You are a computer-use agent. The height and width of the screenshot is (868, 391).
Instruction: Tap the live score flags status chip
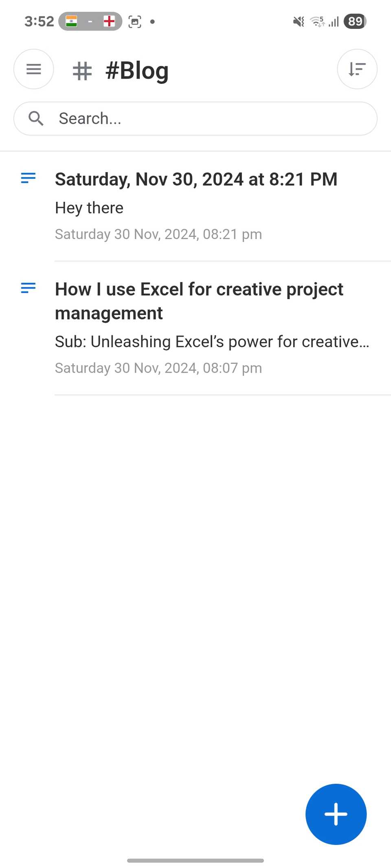point(90,21)
